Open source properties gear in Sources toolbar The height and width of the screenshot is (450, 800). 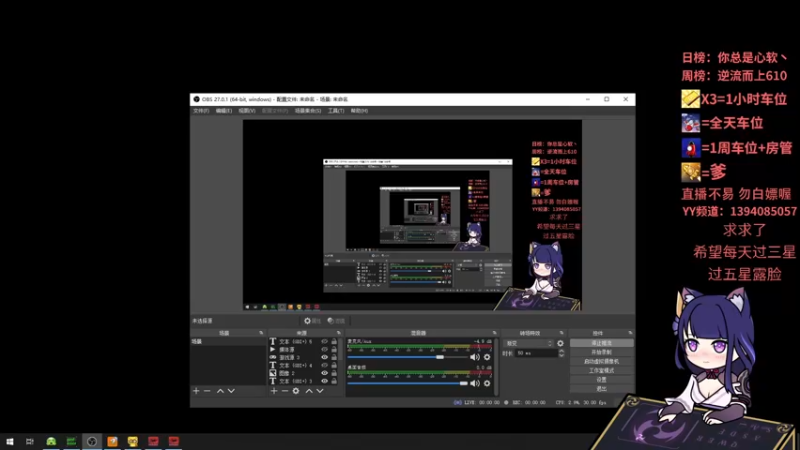pos(296,391)
